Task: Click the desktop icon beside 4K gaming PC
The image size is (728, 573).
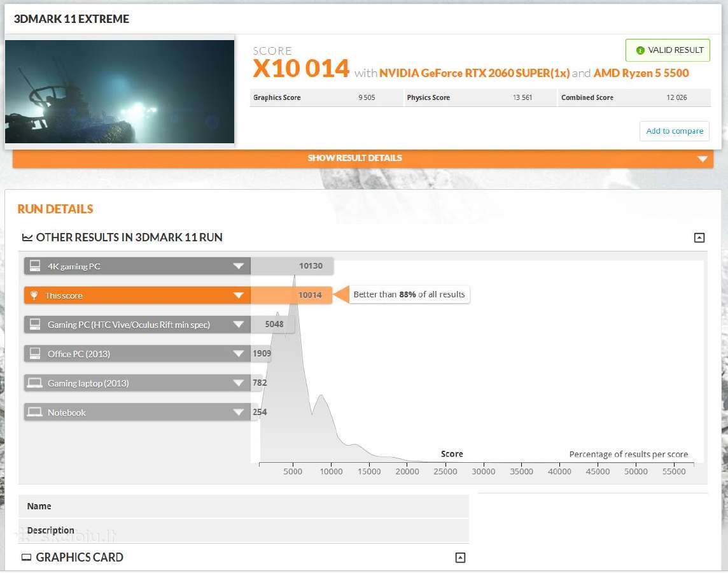Action: [x=35, y=265]
